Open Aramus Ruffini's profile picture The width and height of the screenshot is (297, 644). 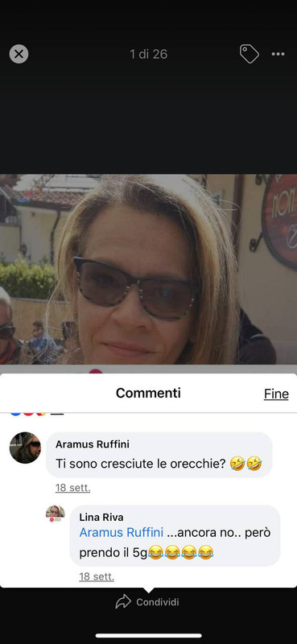[25, 448]
